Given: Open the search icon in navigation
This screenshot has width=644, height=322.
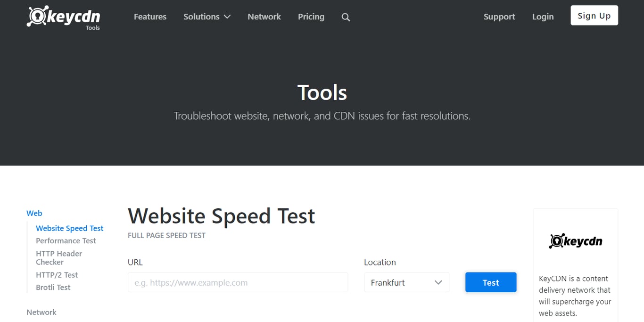Looking at the screenshot, I should 346,17.
